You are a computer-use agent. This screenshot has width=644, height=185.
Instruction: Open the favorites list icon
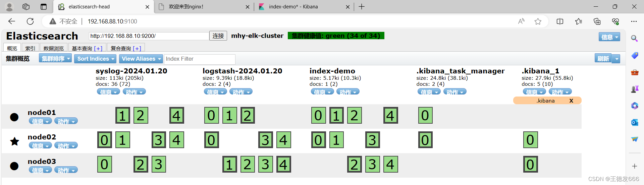tap(579, 21)
